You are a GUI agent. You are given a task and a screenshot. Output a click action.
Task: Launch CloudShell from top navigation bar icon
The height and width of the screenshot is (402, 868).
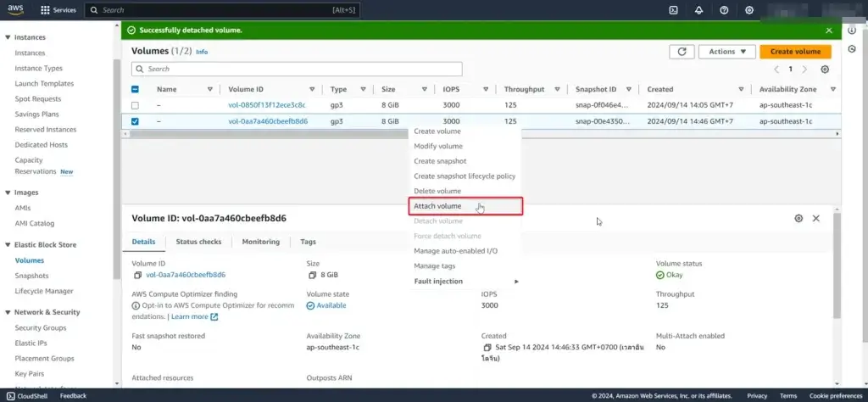(x=674, y=10)
